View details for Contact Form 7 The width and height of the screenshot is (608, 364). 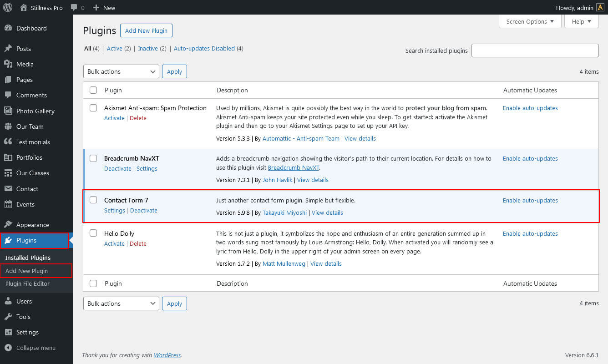click(x=327, y=212)
